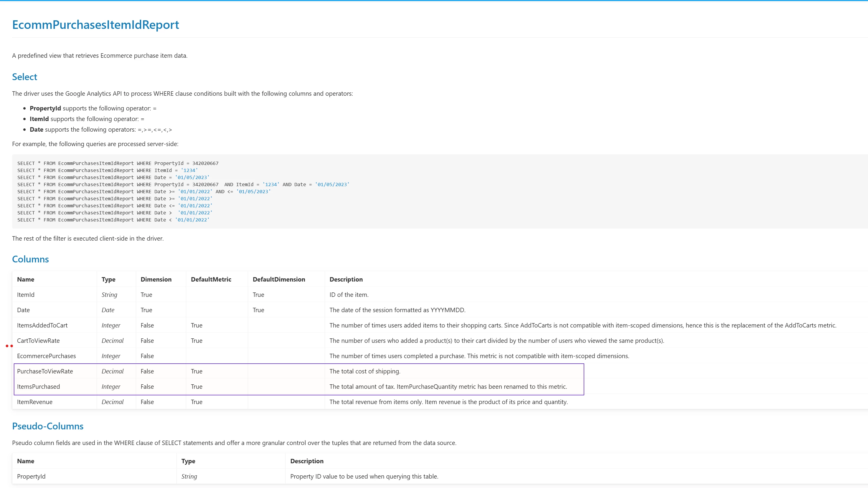Click the '1234' value in second query

[x=189, y=171]
